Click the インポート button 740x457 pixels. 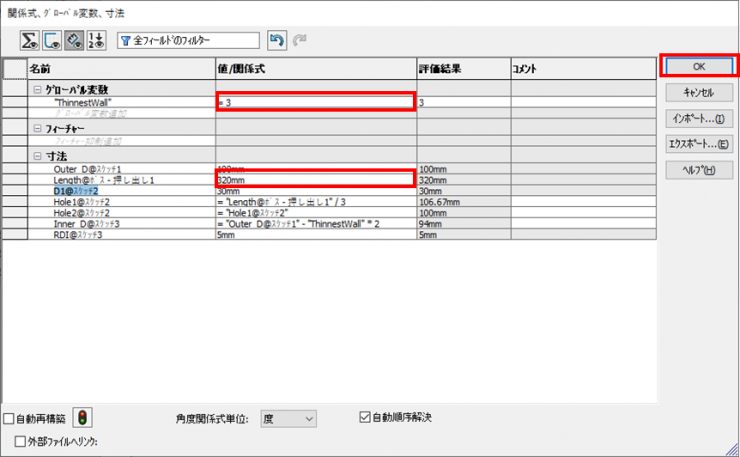pos(698,118)
